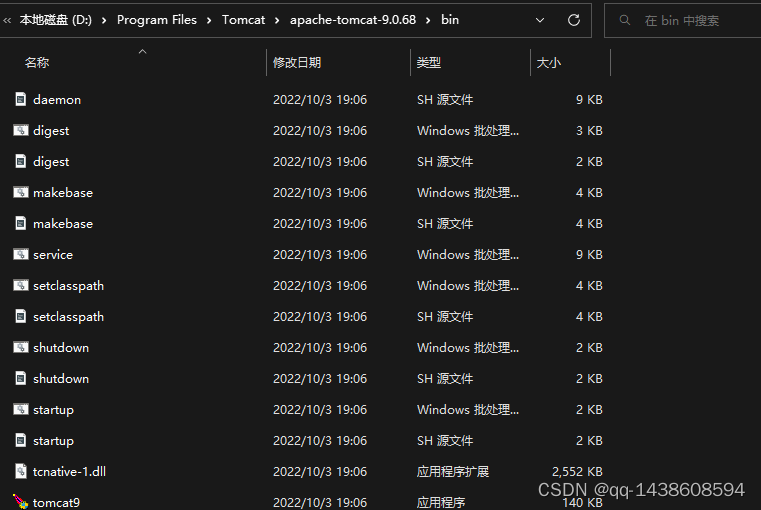Click the tomcat9 application icon
761x510 pixels.
20,502
